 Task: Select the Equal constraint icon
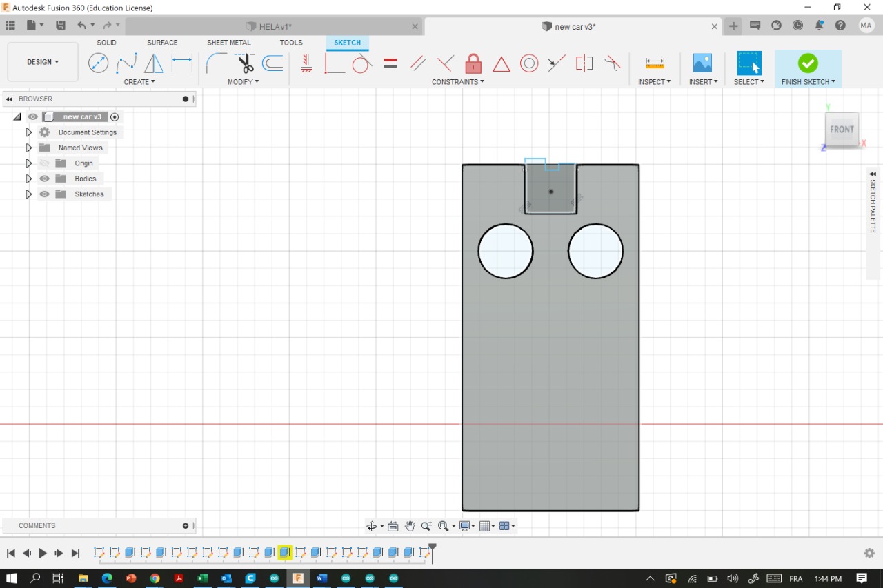pos(390,63)
